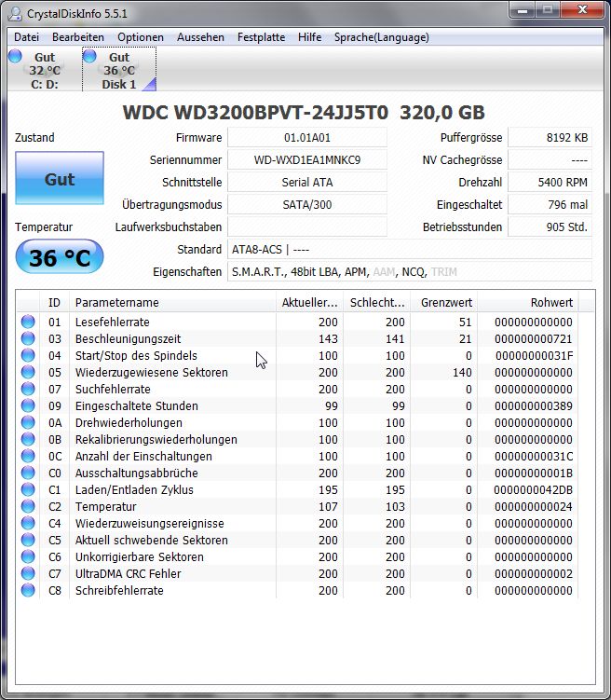Click status icon for Ausschaltungsabbrüche row
The height and width of the screenshot is (700, 611).
click(28, 473)
